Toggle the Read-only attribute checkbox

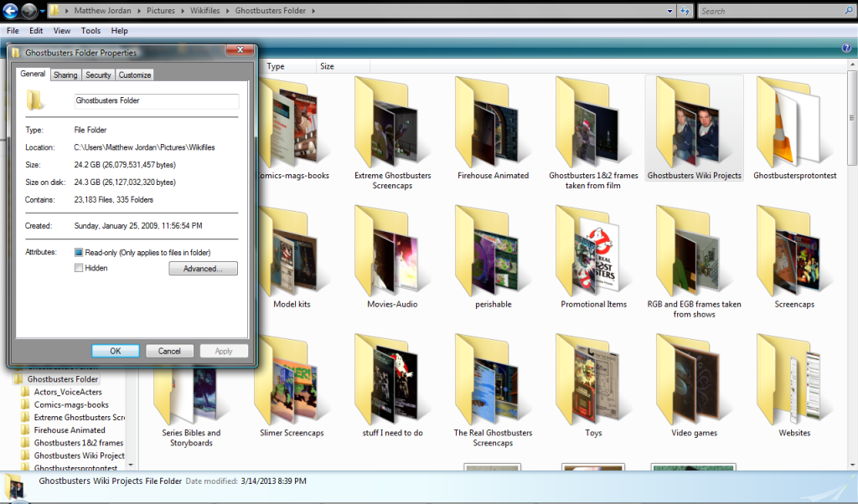(x=78, y=253)
